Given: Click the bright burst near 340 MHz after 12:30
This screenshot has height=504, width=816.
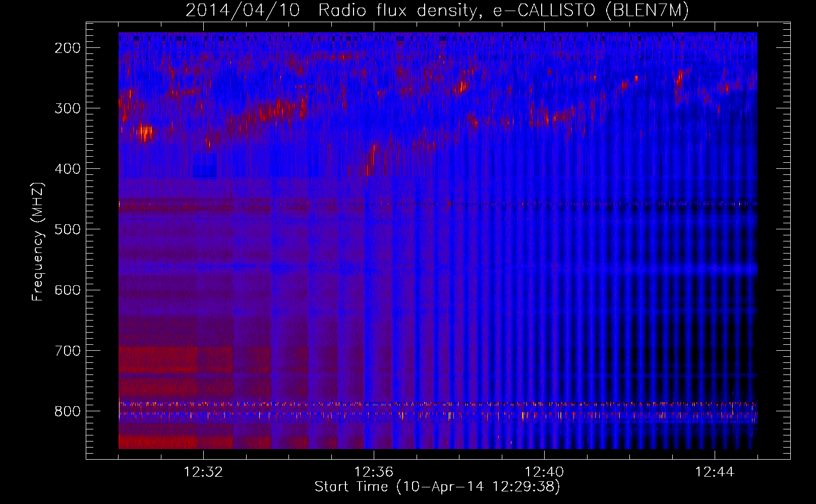Looking at the screenshot, I should 145,133.
